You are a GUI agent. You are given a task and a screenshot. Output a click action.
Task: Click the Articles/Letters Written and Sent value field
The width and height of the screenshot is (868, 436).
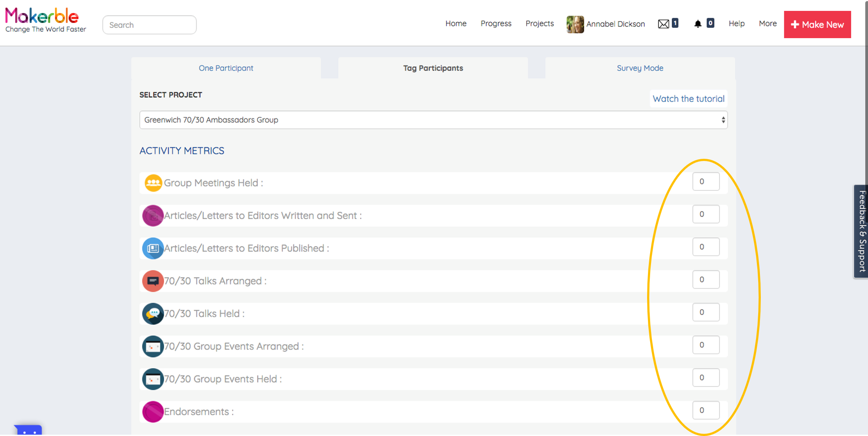click(x=706, y=214)
